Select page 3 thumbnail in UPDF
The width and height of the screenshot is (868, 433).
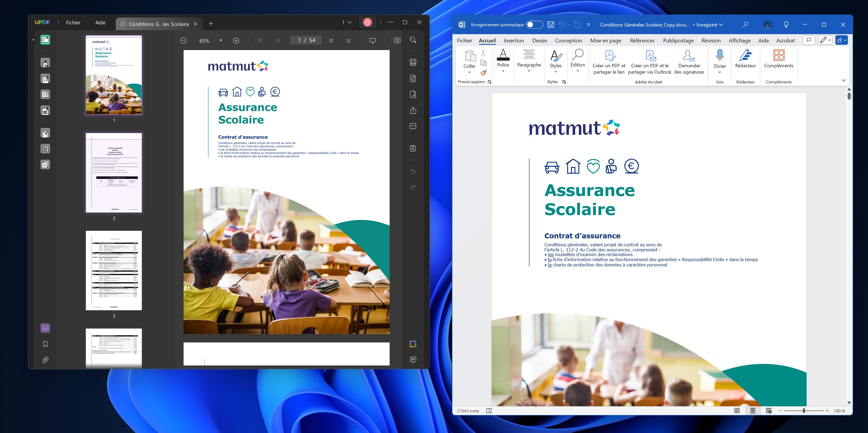[114, 270]
